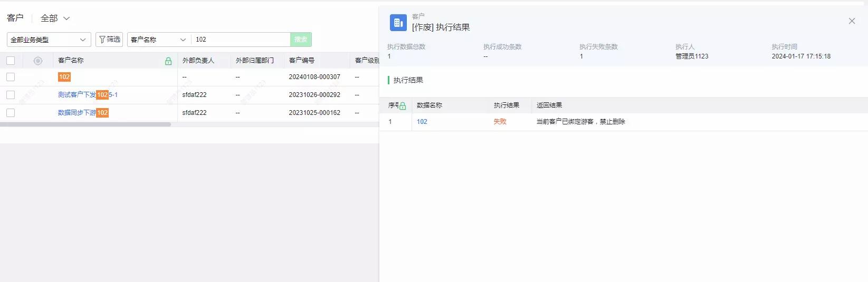Screen dimensions: 868x282
Task: Open the 102 data name link in results
Action: pyautogui.click(x=422, y=122)
